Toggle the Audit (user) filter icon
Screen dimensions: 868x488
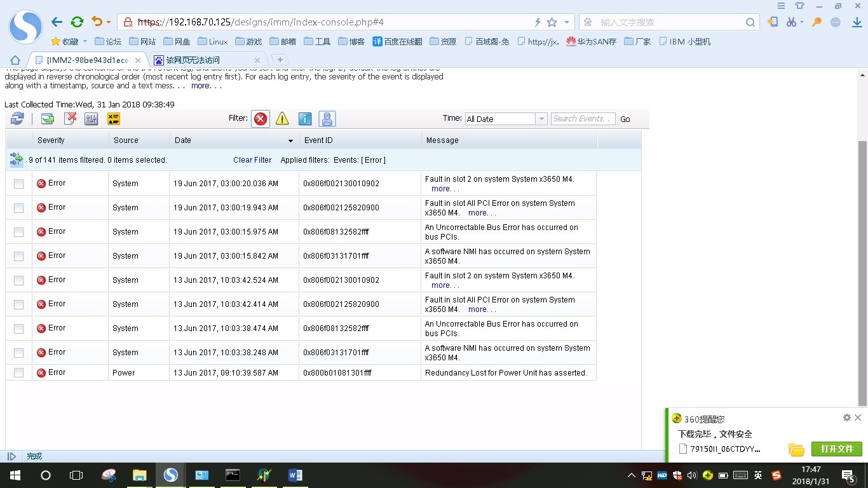click(327, 119)
